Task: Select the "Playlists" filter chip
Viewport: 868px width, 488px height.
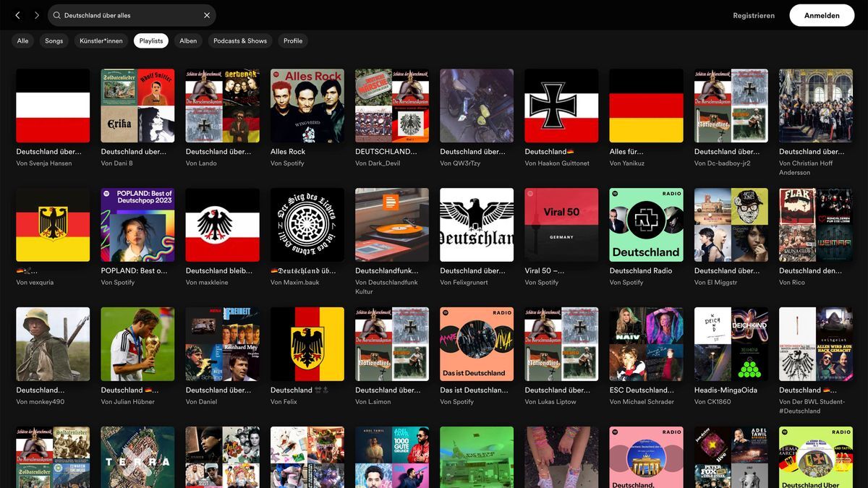Action: [151, 41]
